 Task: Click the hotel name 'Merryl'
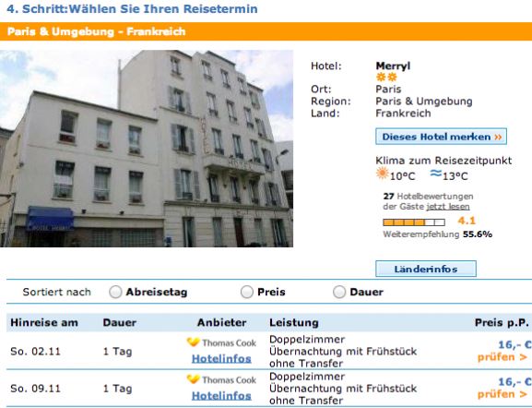(x=393, y=66)
